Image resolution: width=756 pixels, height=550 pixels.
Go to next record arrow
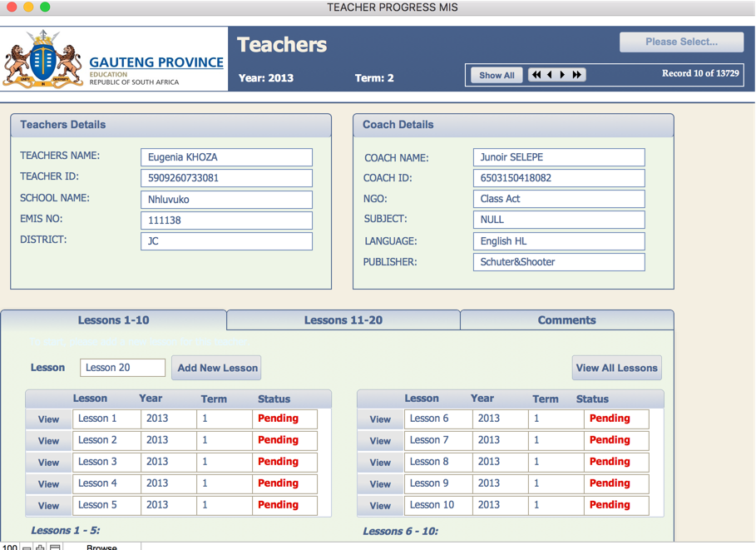(x=563, y=75)
